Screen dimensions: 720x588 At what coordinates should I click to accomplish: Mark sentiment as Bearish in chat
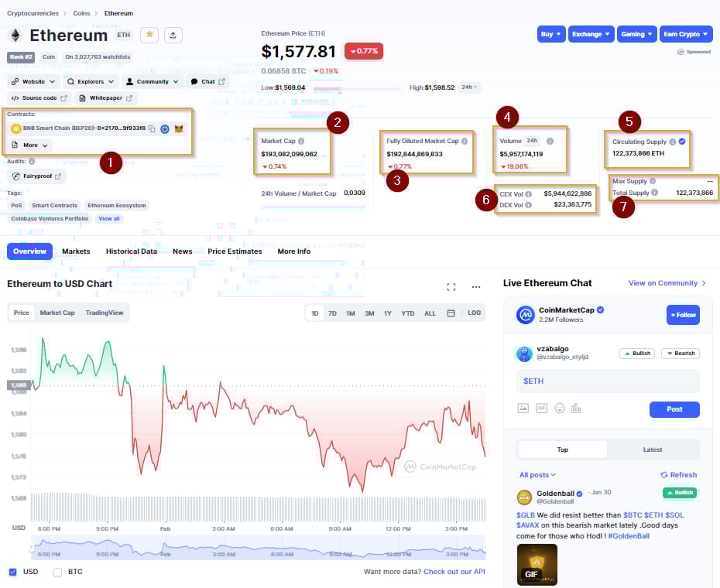click(x=681, y=354)
